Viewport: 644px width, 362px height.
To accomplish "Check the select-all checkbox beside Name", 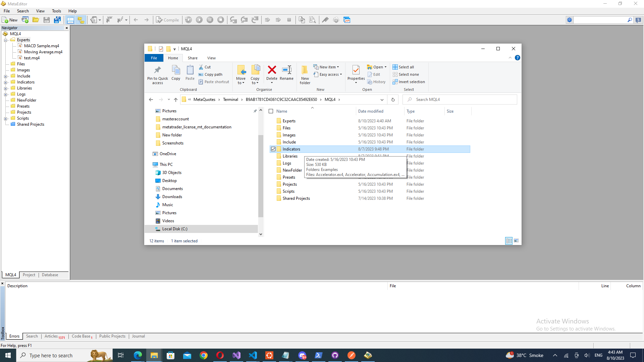I will pos(271,111).
